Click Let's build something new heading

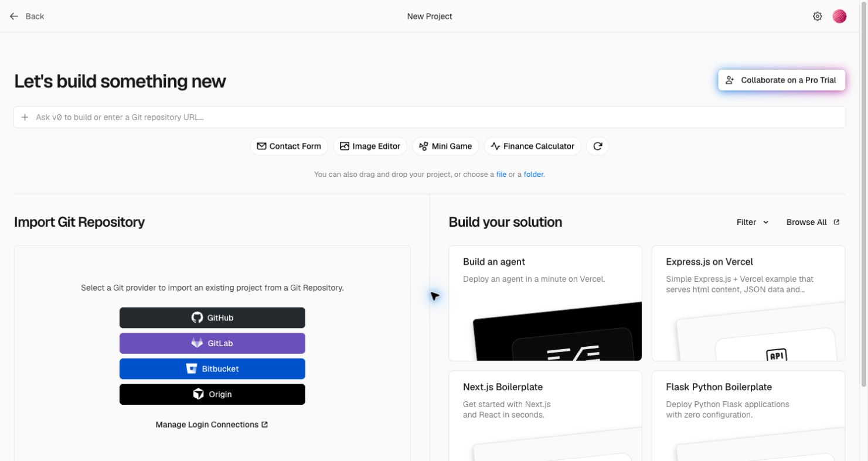[120, 81]
